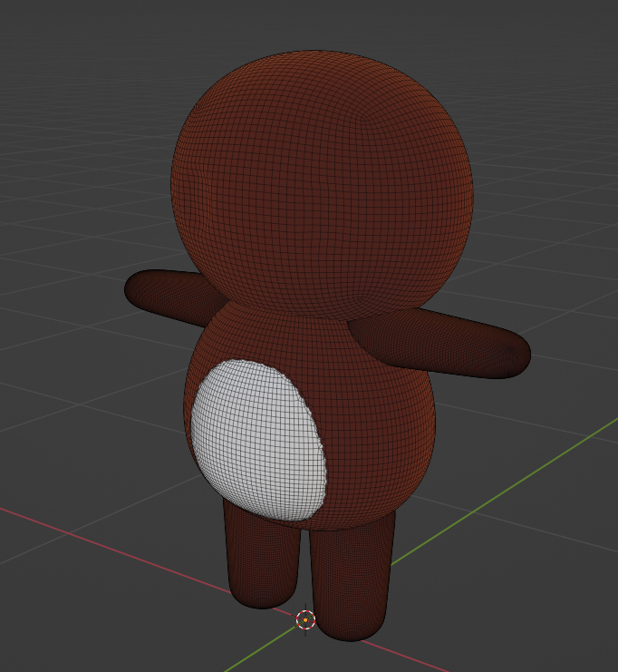Click the 3D cursor at the origin
Viewport: 618px width, 672px height.
click(305, 620)
